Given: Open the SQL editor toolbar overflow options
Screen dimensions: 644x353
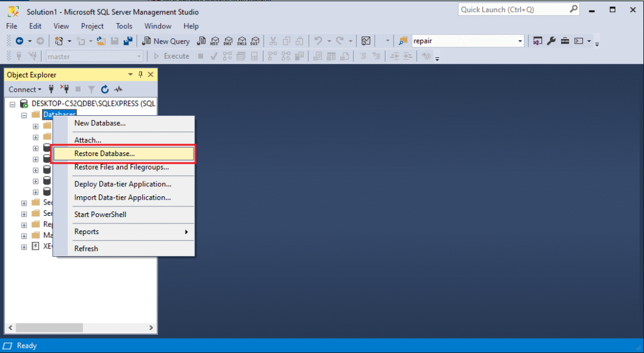Looking at the screenshot, I should point(438,59).
